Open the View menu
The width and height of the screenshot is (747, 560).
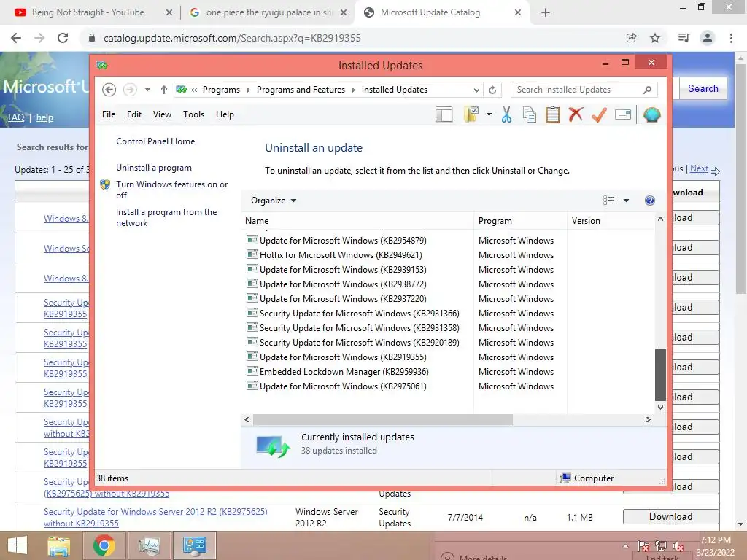[162, 114]
